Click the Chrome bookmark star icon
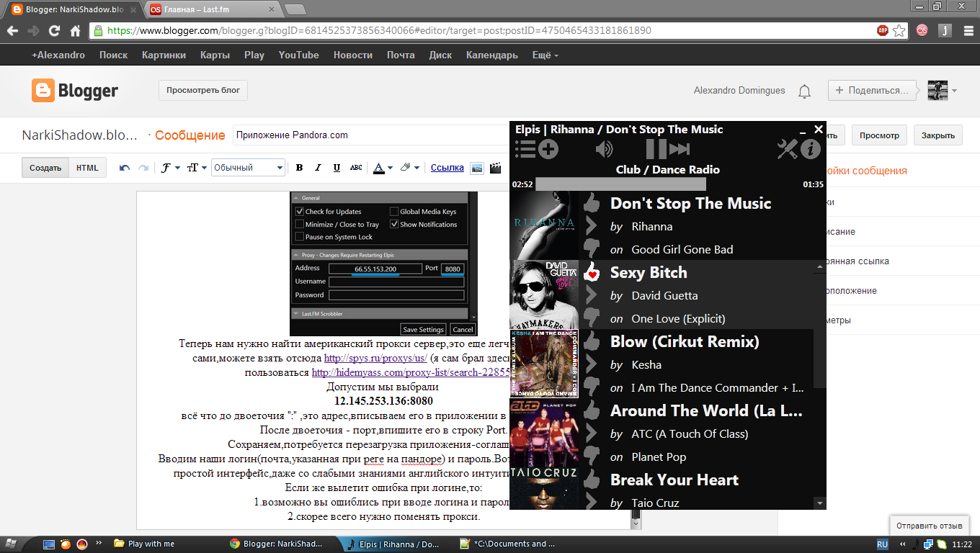 [899, 31]
